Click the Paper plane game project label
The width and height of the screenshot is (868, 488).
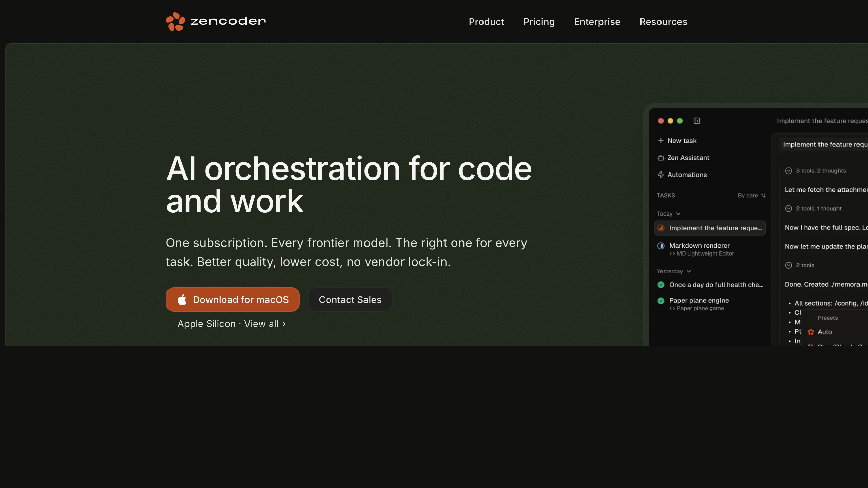click(x=700, y=308)
